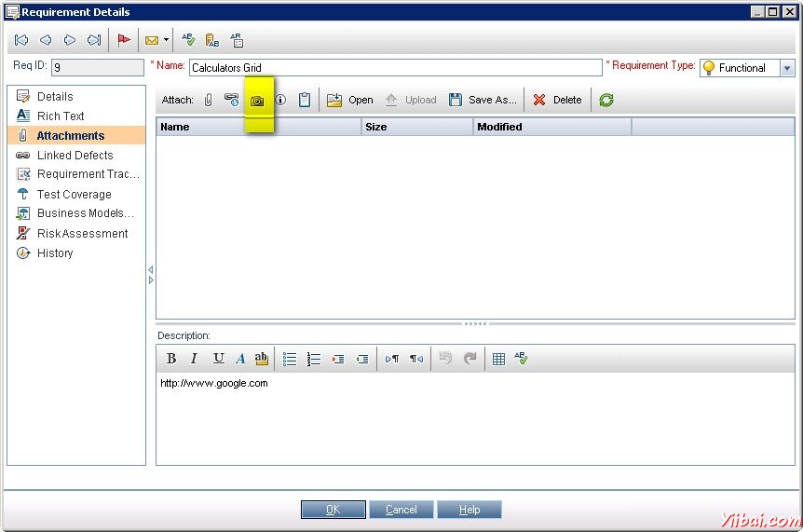803x532 pixels.
Task: Go to the first entity arrow
Action: pyautogui.click(x=21, y=40)
